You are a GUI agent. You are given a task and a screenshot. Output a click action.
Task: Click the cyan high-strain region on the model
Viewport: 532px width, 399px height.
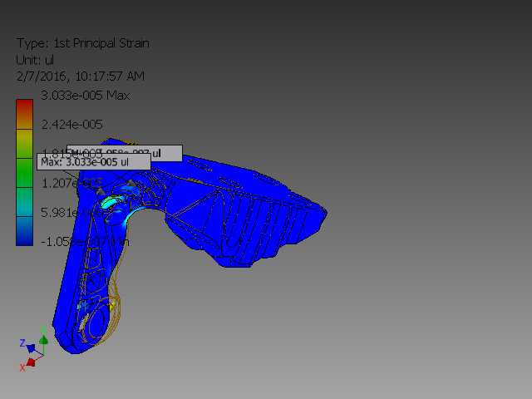click(112, 201)
